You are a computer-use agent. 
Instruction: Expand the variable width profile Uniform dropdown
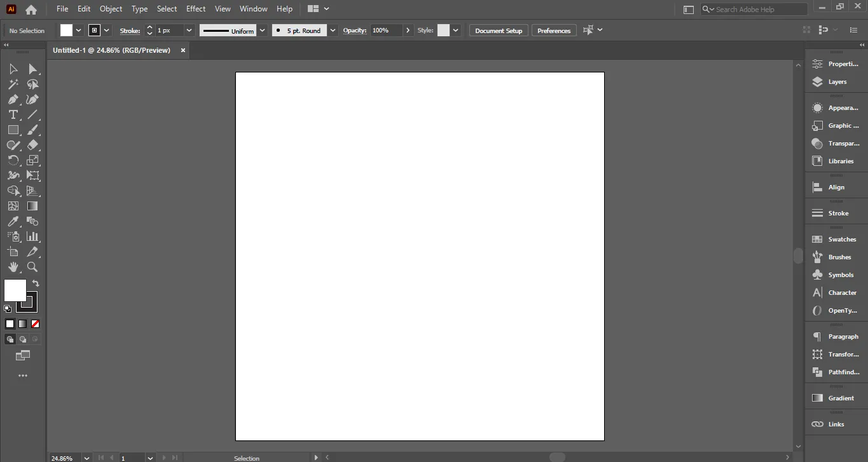coord(262,30)
